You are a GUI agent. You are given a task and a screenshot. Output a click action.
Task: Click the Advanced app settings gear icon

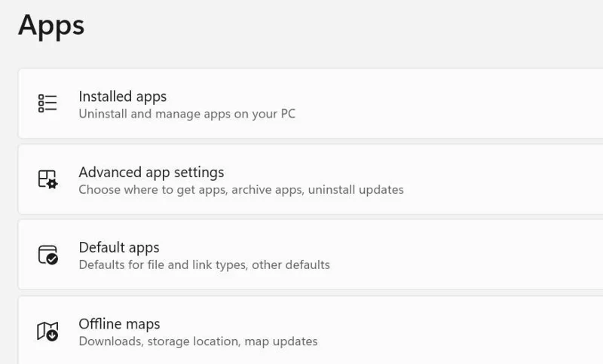(x=47, y=179)
